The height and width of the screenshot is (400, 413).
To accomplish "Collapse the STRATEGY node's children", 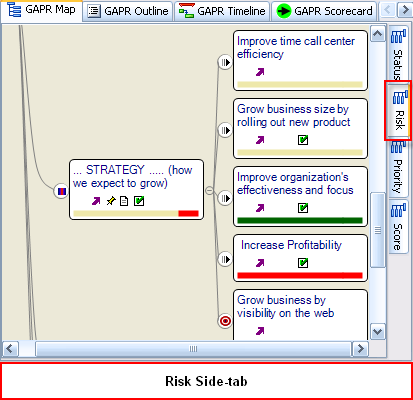I will (209, 191).
